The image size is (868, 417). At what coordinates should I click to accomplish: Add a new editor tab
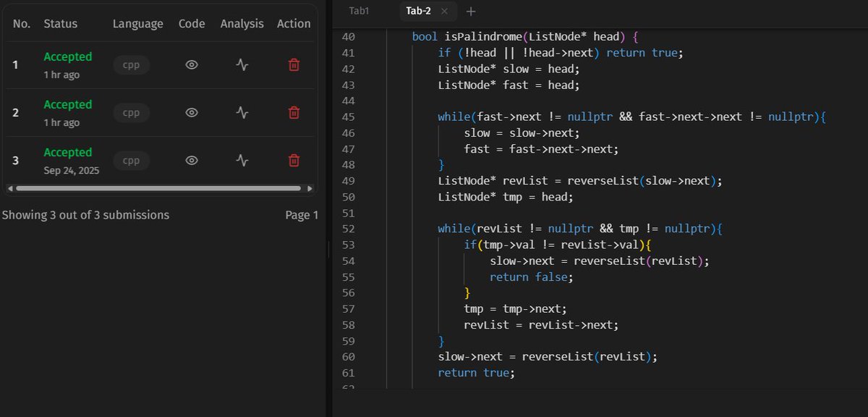(x=471, y=11)
